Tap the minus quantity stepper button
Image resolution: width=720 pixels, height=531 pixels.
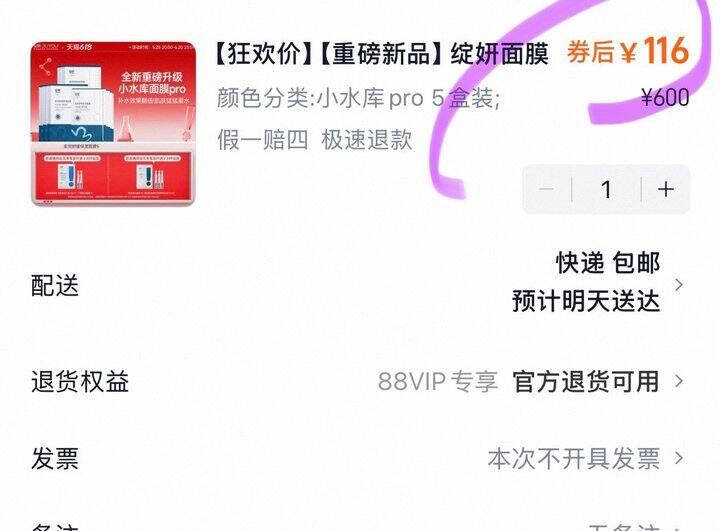click(547, 189)
